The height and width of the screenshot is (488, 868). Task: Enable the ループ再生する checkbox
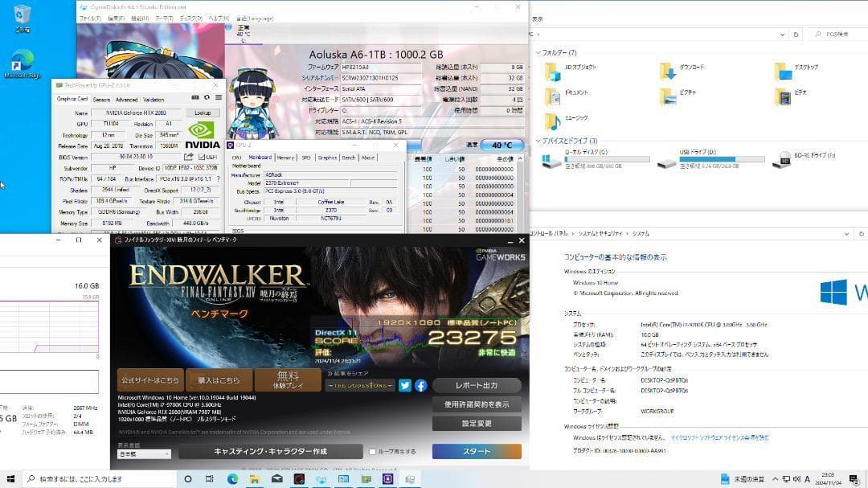tap(373, 451)
